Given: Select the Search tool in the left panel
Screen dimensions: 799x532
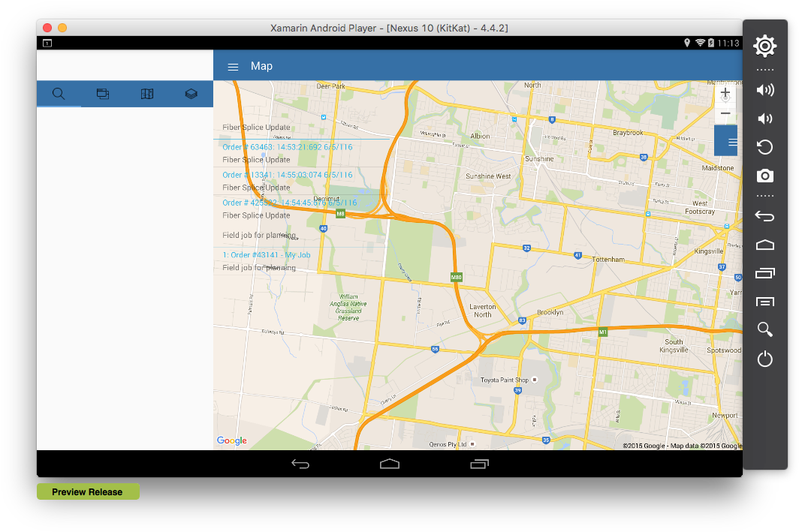Looking at the screenshot, I should tap(59, 94).
